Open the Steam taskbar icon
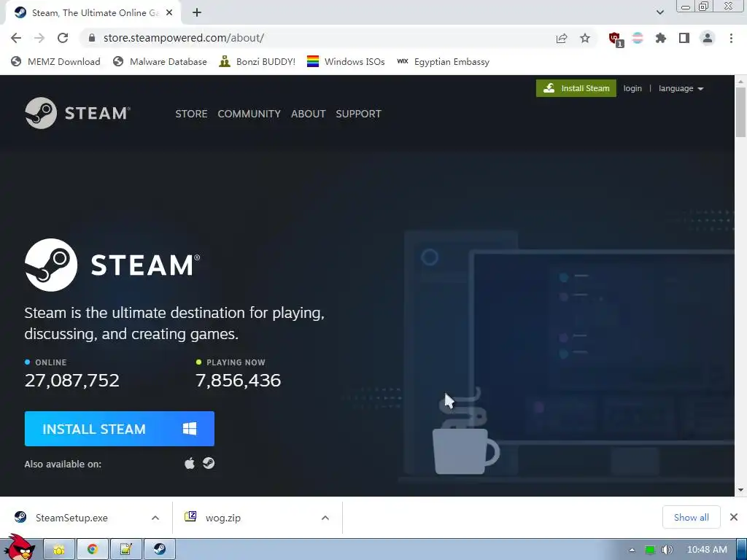Screen dimensions: 747x560 pyautogui.click(x=160, y=550)
